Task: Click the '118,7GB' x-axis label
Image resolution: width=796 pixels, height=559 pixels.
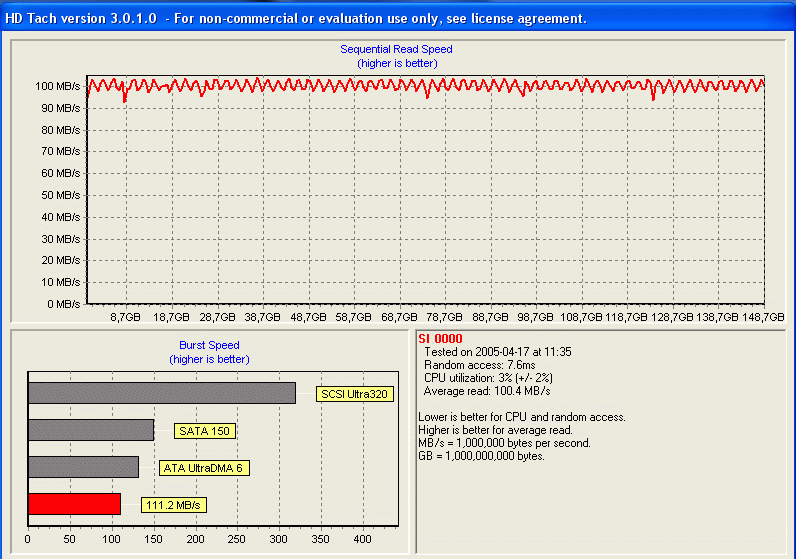Action: click(626, 317)
